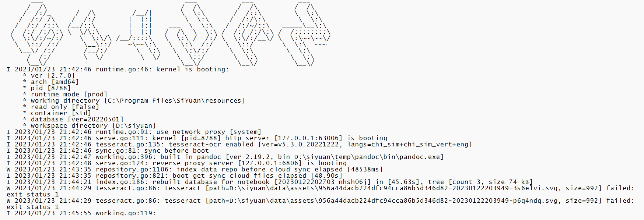The image size is (644, 220).
Task: Select the 'pid [8288]' boot entry
Action: [x=50, y=88]
